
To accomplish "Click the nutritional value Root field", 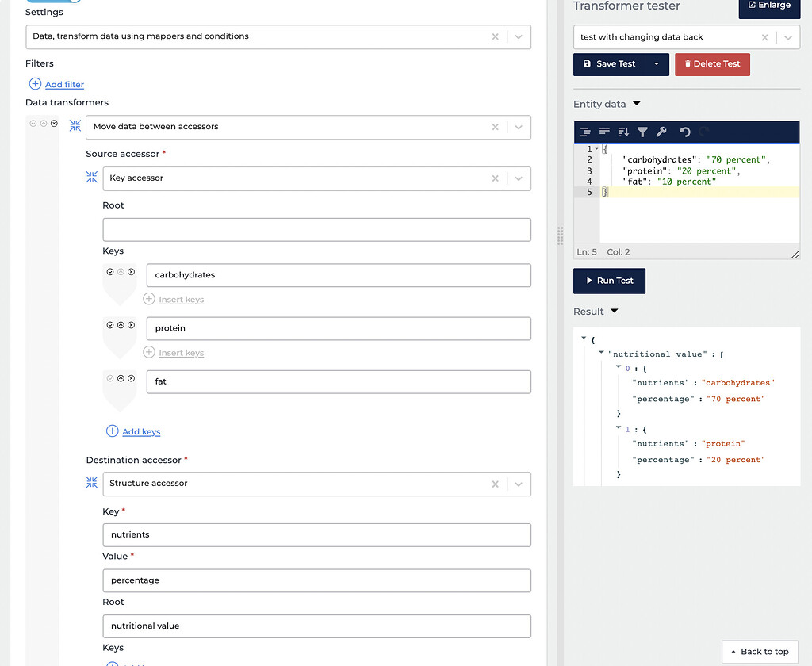I will click(317, 626).
